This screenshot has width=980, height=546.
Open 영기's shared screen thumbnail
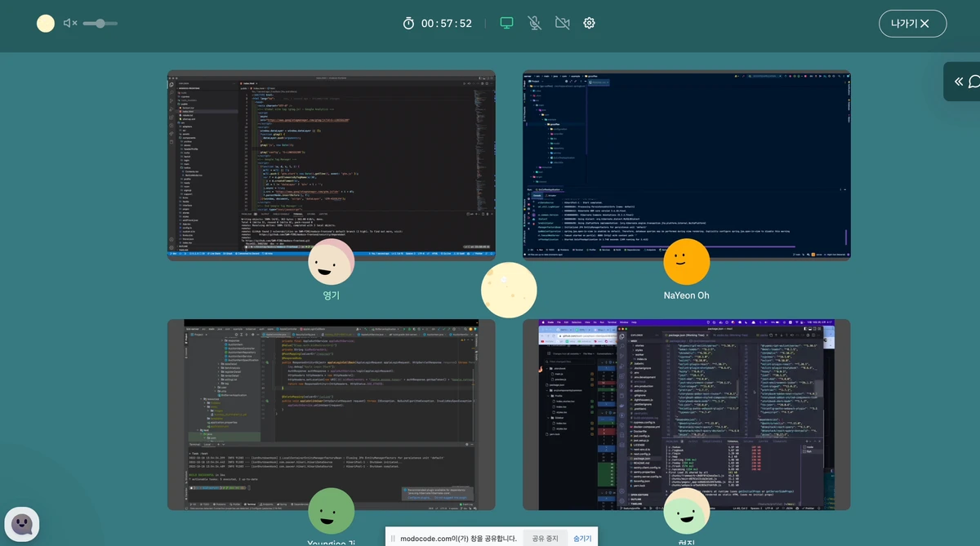point(331,165)
